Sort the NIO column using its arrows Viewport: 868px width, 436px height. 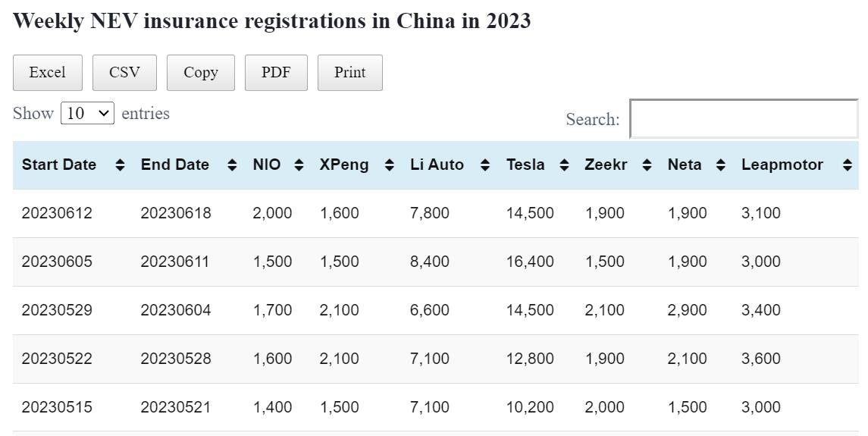click(299, 165)
